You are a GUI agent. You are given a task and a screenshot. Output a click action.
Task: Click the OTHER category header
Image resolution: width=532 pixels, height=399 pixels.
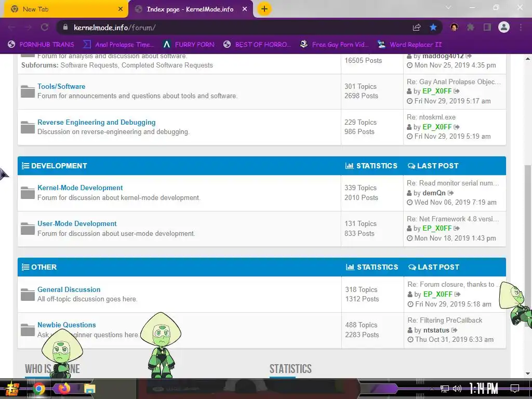(44, 267)
